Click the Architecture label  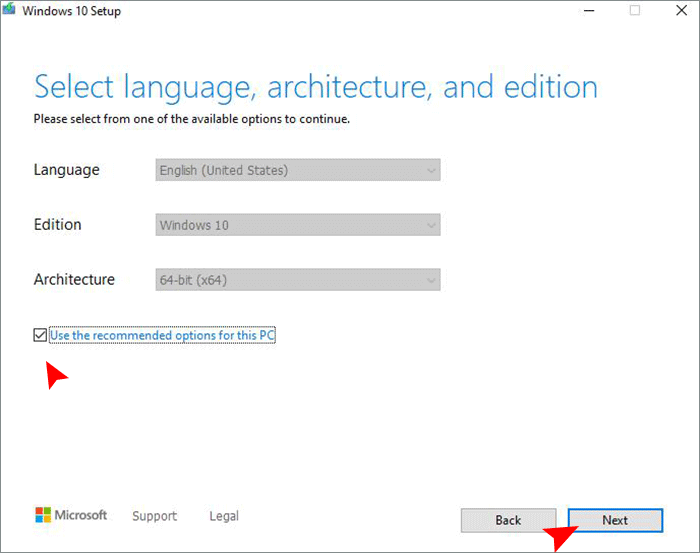point(74,279)
